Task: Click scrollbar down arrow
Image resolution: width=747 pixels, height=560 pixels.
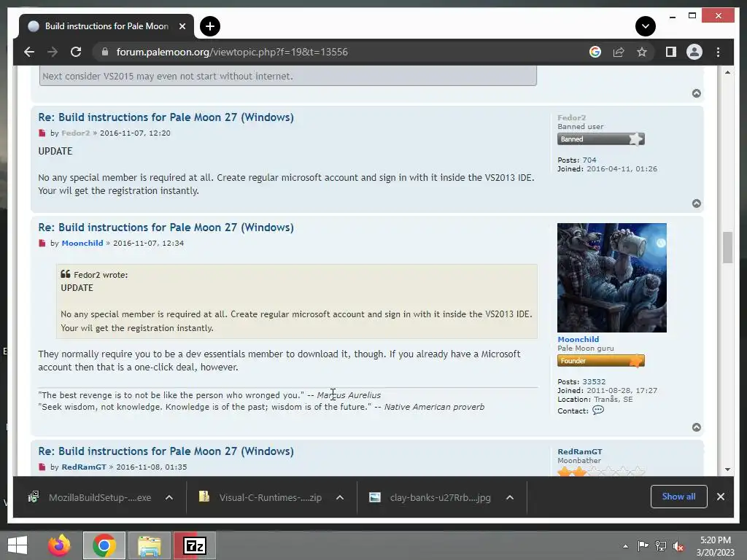Action: pos(727,470)
